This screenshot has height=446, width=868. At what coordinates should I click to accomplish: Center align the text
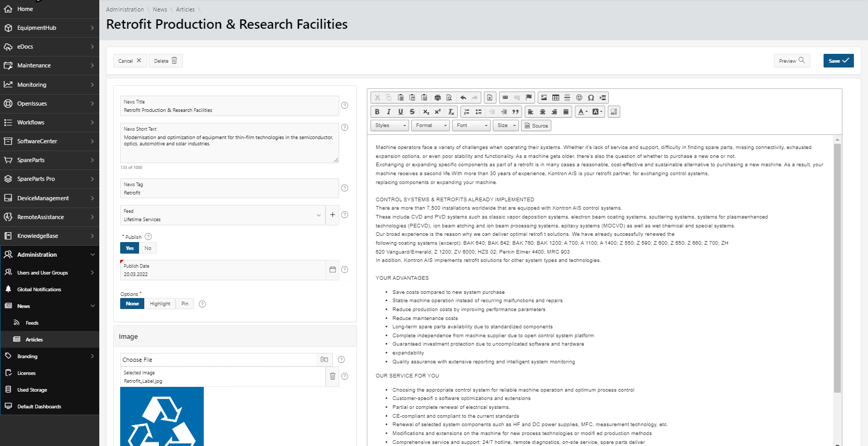542,112
